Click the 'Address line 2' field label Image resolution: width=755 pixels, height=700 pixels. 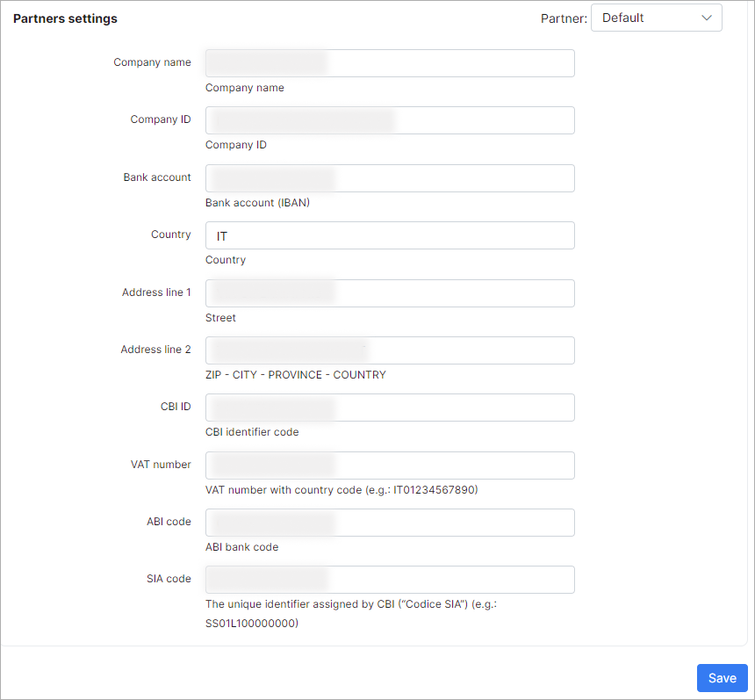point(155,350)
